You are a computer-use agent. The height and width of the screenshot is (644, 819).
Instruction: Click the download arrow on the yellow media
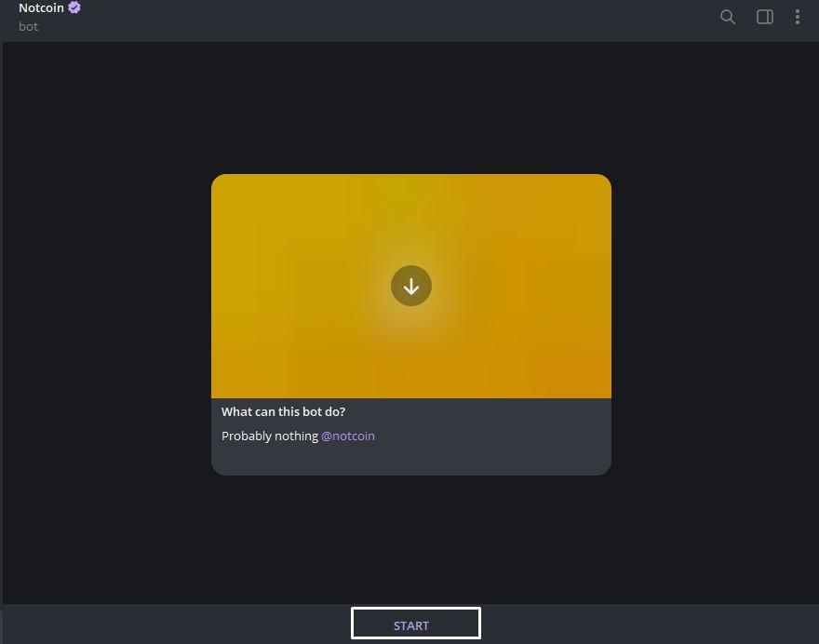pyautogui.click(x=411, y=286)
